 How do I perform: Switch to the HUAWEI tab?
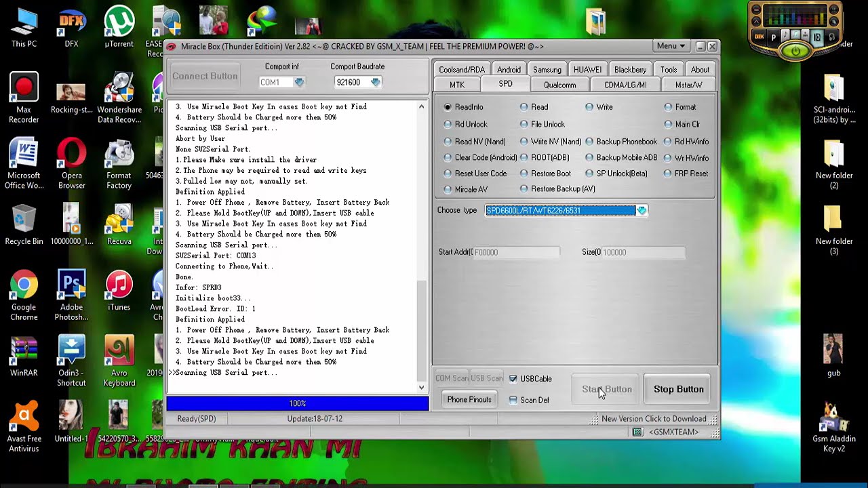(587, 70)
